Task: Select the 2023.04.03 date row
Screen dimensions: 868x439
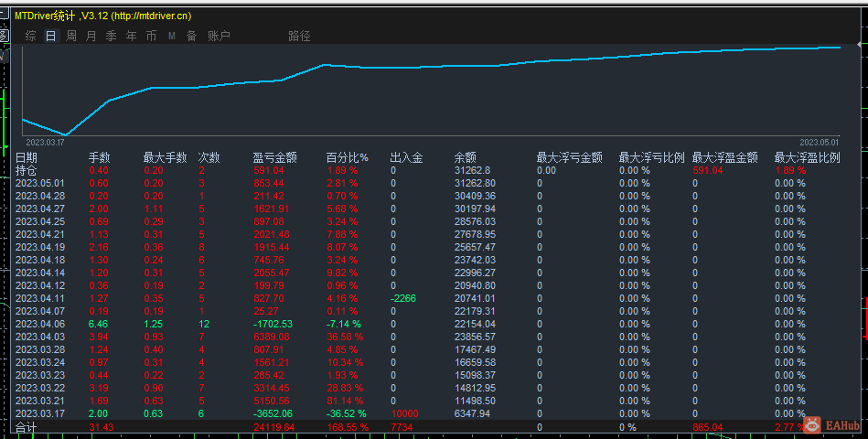Action: coord(40,337)
